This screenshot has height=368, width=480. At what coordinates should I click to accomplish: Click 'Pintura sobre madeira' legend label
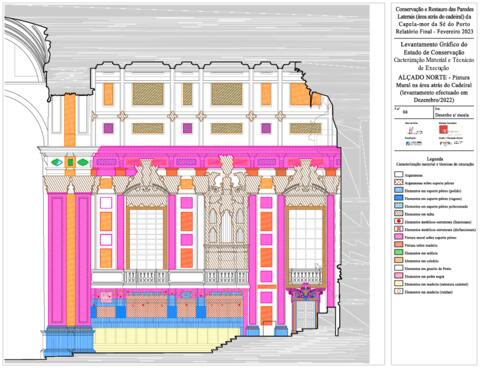click(x=421, y=245)
